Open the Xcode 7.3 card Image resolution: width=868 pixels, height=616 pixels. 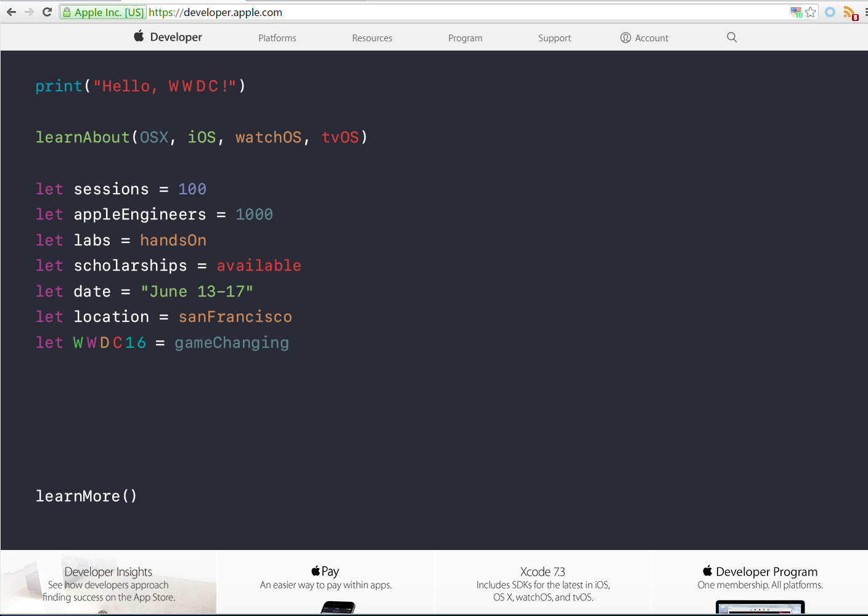tap(543, 582)
